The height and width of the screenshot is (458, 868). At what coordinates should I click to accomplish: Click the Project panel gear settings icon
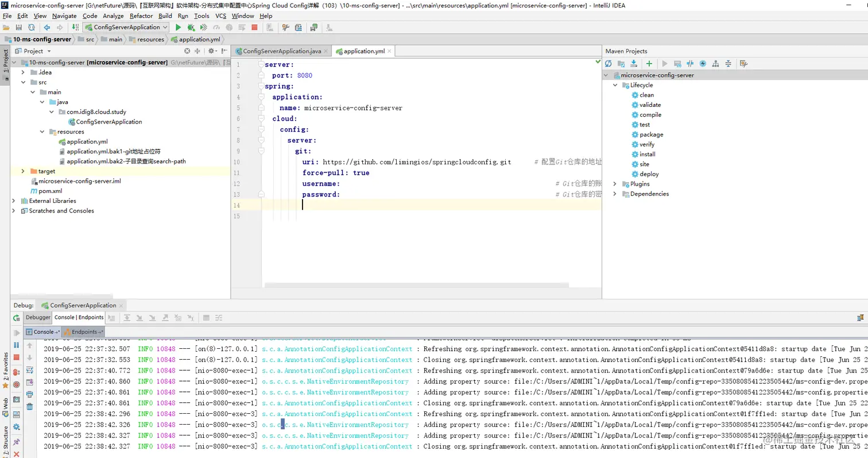[211, 51]
